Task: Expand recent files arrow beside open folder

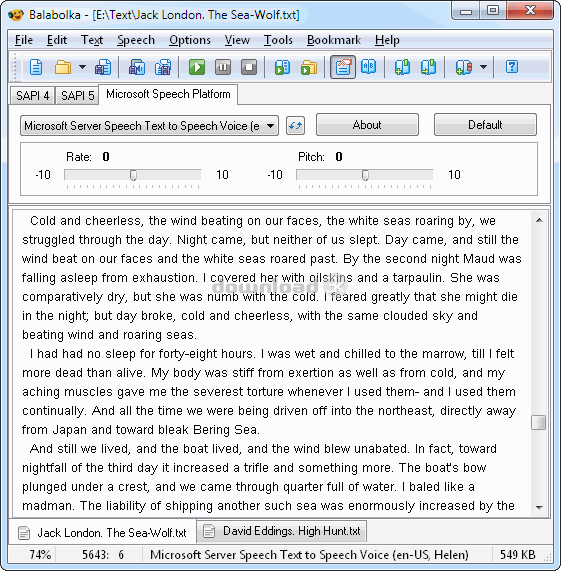Action: pos(82,67)
